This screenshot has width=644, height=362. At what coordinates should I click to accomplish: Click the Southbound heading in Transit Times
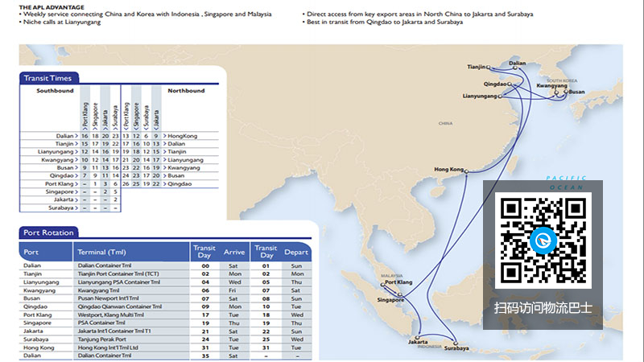(55, 91)
